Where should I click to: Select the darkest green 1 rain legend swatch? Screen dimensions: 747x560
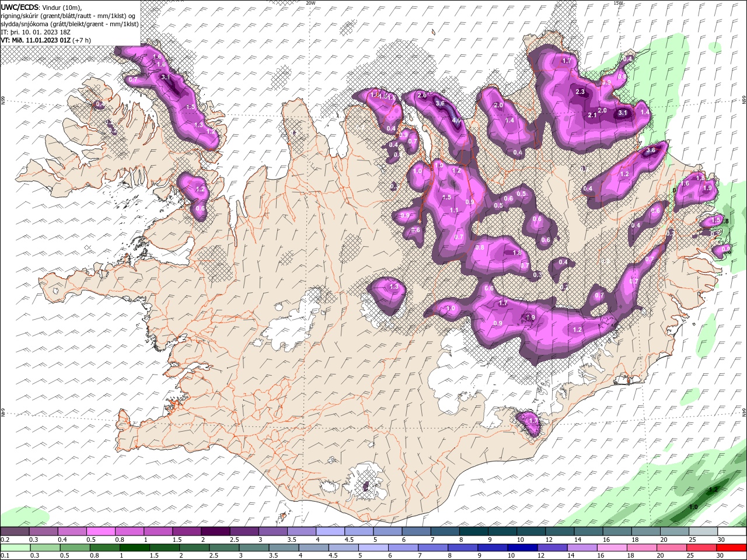coord(135,548)
